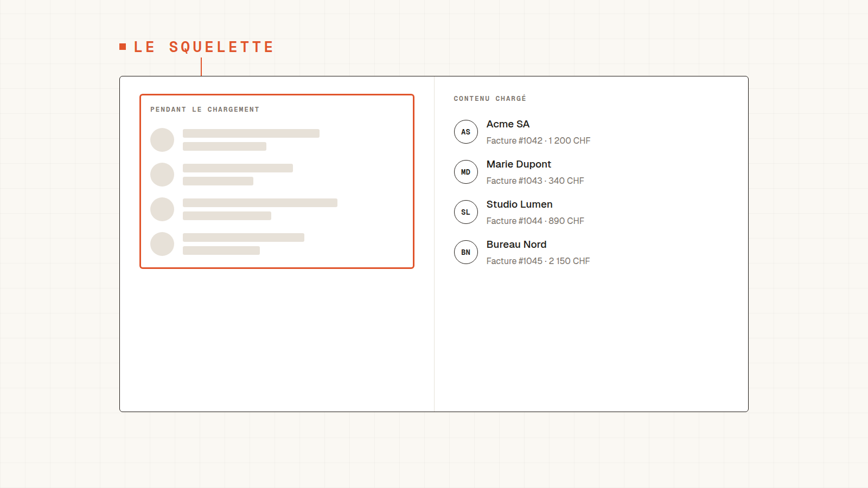Click the AS avatar circle
The width and height of the screenshot is (868, 488).
point(465,132)
